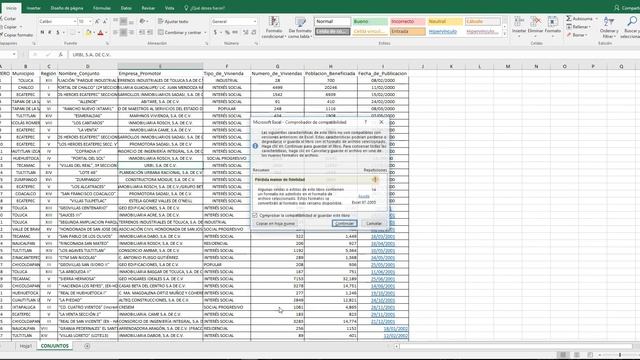This screenshot has width=640, height=360.
Task: Click the accounting number format dollar icon
Action: 215,32
